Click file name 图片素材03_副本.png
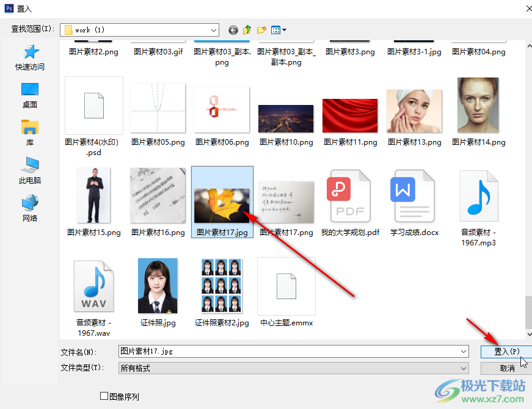Screen dimensions: 532x409 coord(222,57)
